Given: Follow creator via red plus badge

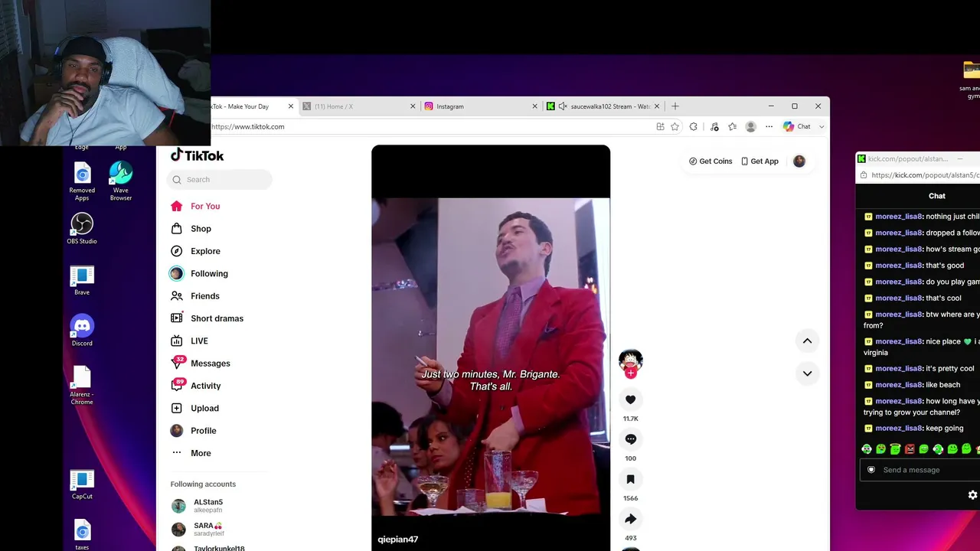Looking at the screenshot, I should (631, 373).
